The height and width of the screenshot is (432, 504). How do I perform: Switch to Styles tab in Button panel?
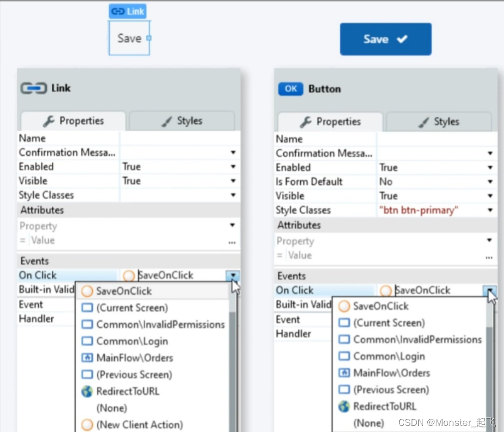point(439,121)
